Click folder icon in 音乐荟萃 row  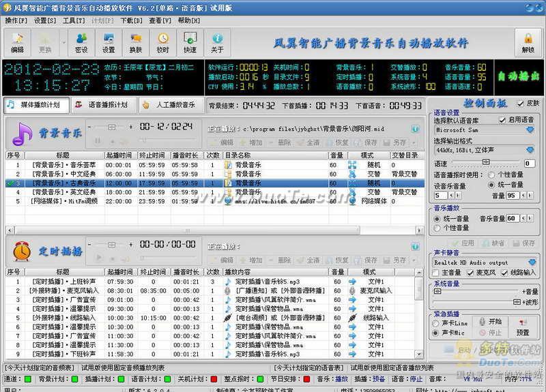[x=228, y=165]
